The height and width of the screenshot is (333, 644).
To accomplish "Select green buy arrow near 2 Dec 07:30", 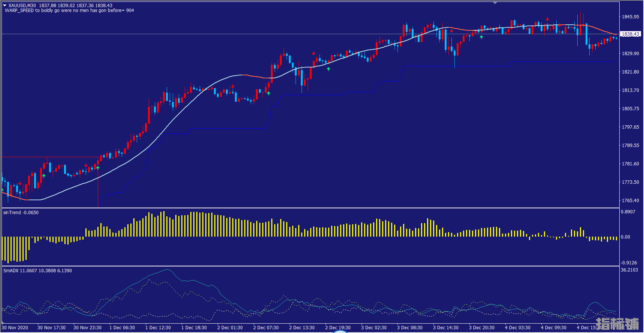I will pyautogui.click(x=269, y=93).
